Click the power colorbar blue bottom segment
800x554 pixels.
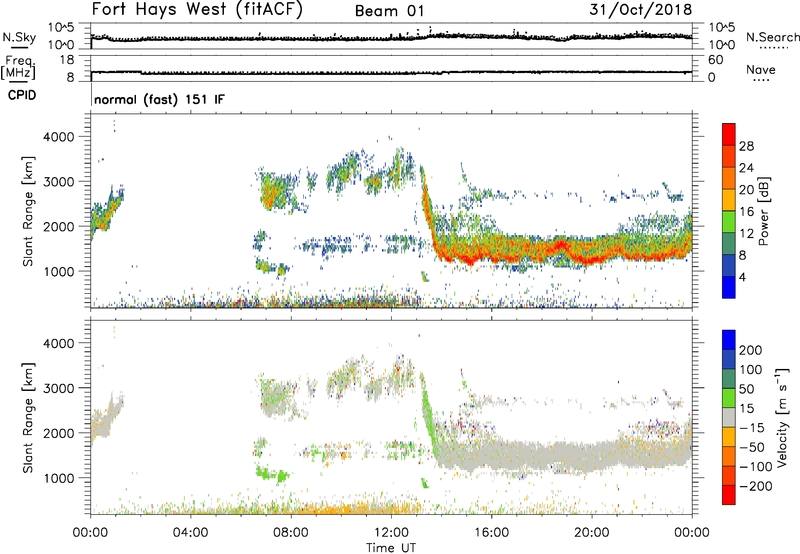tap(729, 287)
